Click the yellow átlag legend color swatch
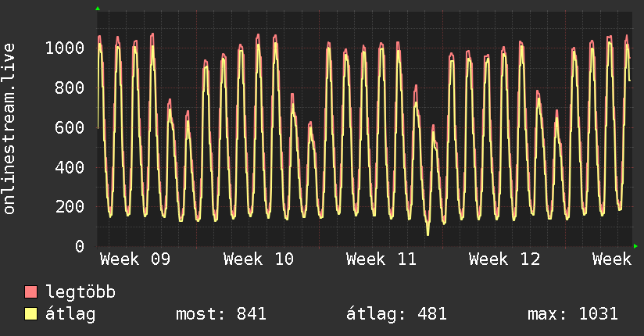 point(31,314)
